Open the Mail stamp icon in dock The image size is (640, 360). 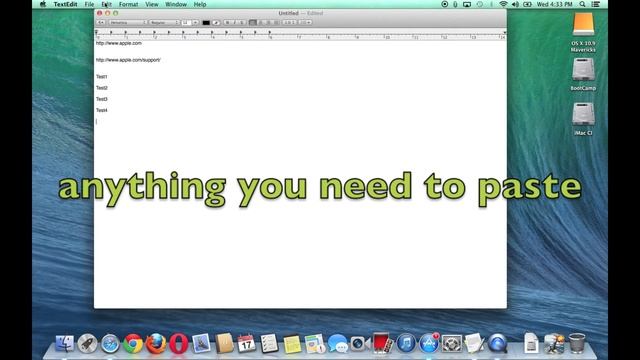(201, 343)
